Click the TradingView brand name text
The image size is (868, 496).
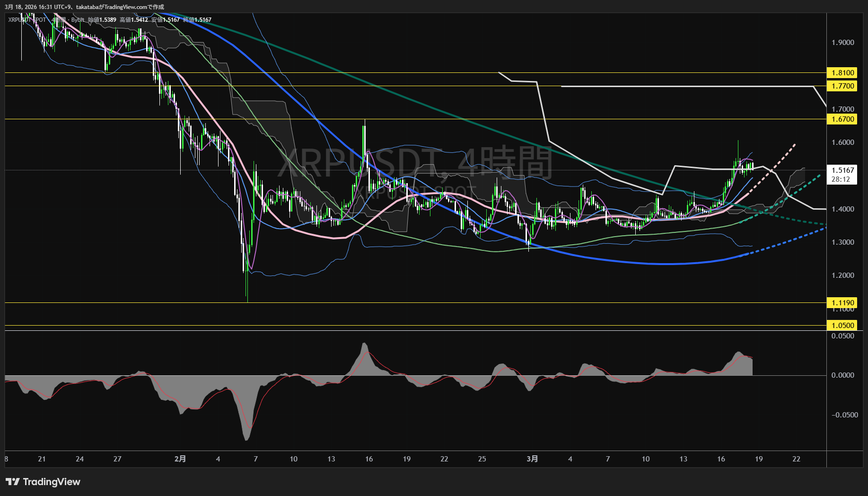[x=52, y=482]
